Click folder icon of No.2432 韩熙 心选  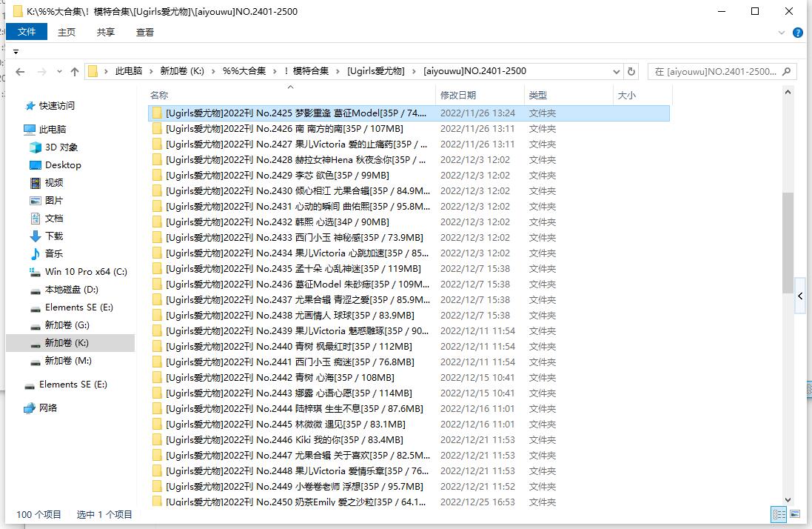[x=158, y=222]
